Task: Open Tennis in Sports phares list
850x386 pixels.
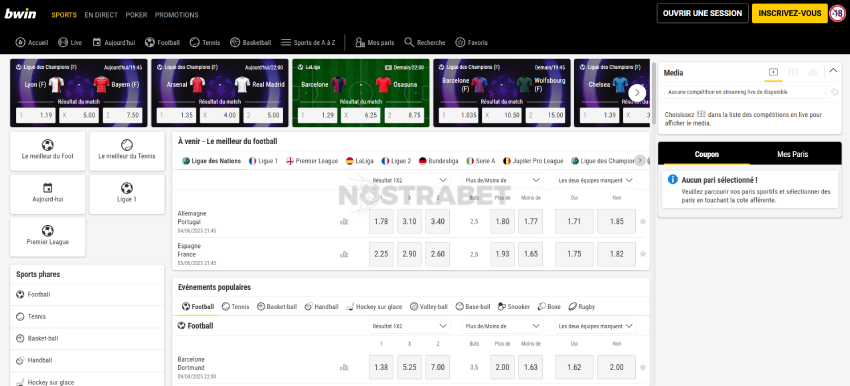Action: 87,317
